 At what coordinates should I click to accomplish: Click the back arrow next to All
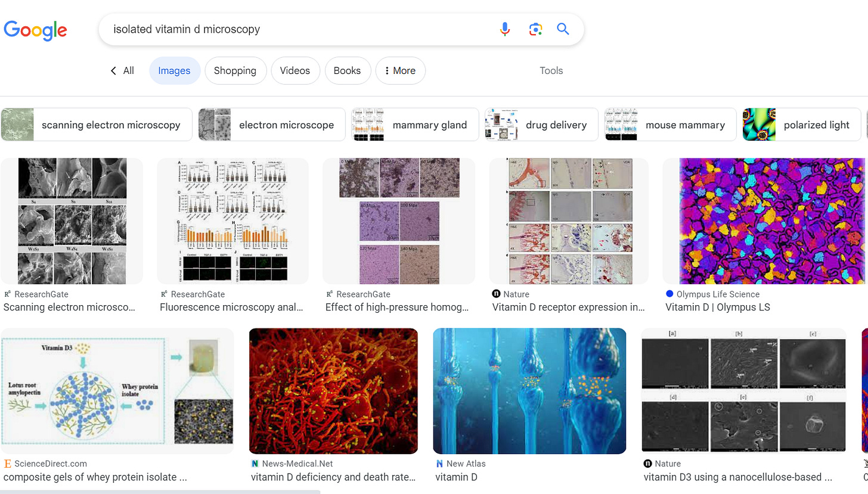(x=113, y=71)
